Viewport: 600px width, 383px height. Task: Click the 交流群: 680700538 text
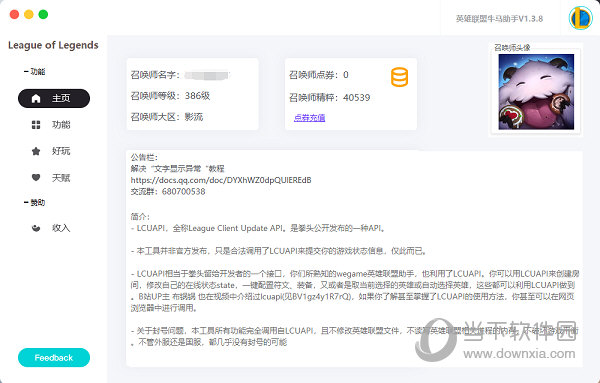pyautogui.click(x=168, y=191)
